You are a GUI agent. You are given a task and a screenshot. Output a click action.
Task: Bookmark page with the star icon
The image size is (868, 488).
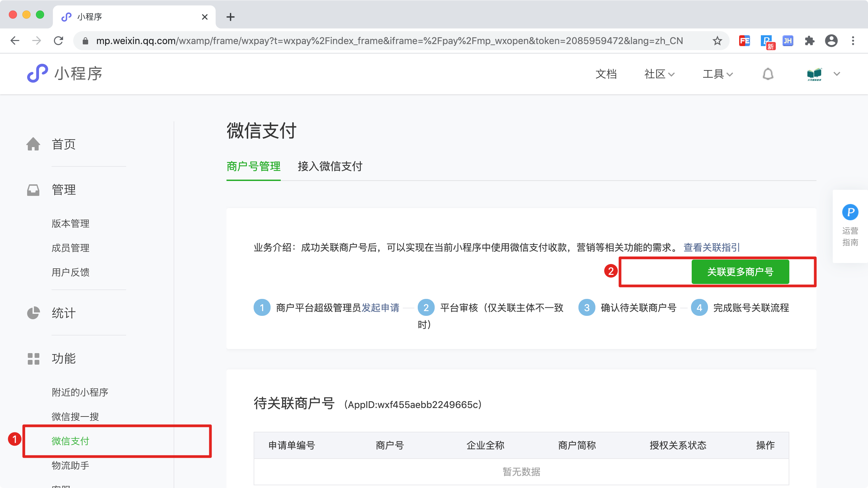pos(717,41)
